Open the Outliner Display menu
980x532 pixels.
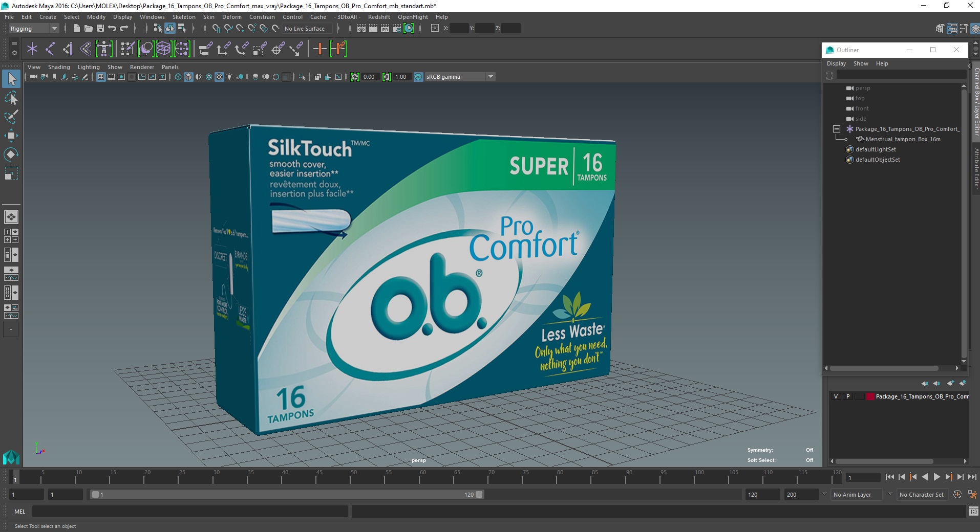(836, 63)
